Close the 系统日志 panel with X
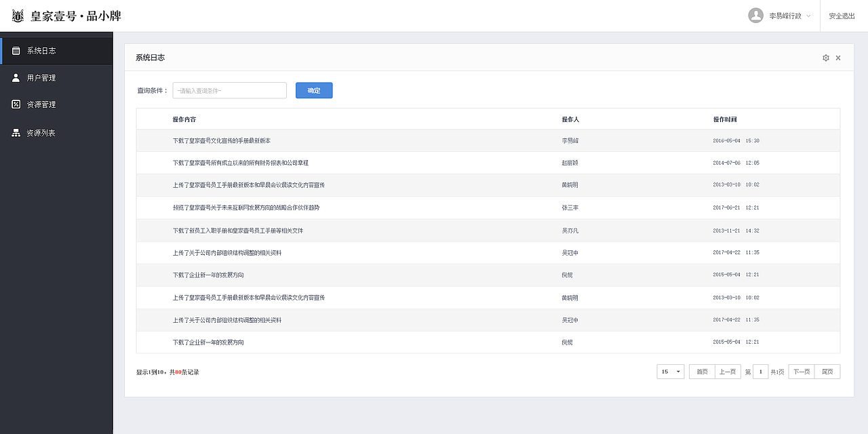Viewport: 868px width, 434px height. coord(838,58)
